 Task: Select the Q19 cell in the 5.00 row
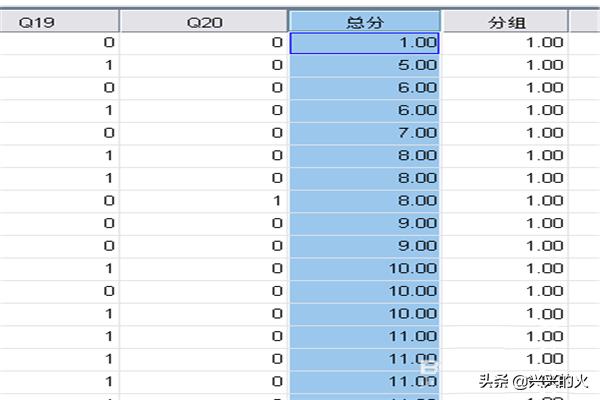[60, 65]
